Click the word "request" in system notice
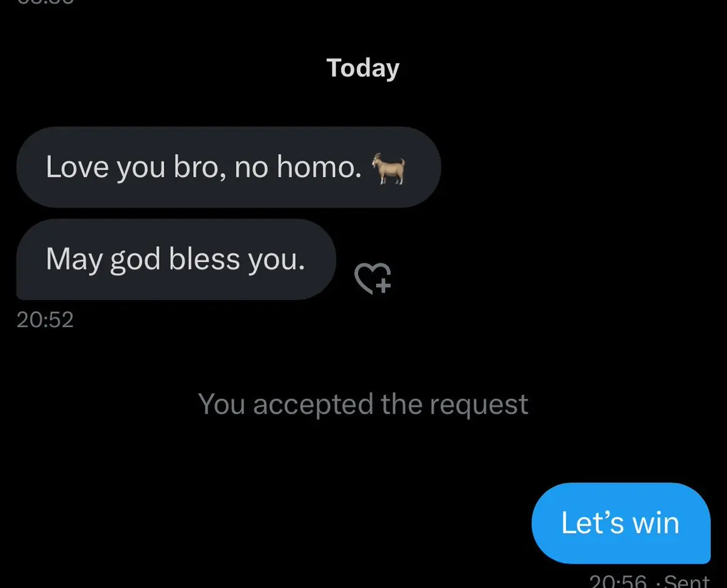The image size is (727, 588). (479, 405)
